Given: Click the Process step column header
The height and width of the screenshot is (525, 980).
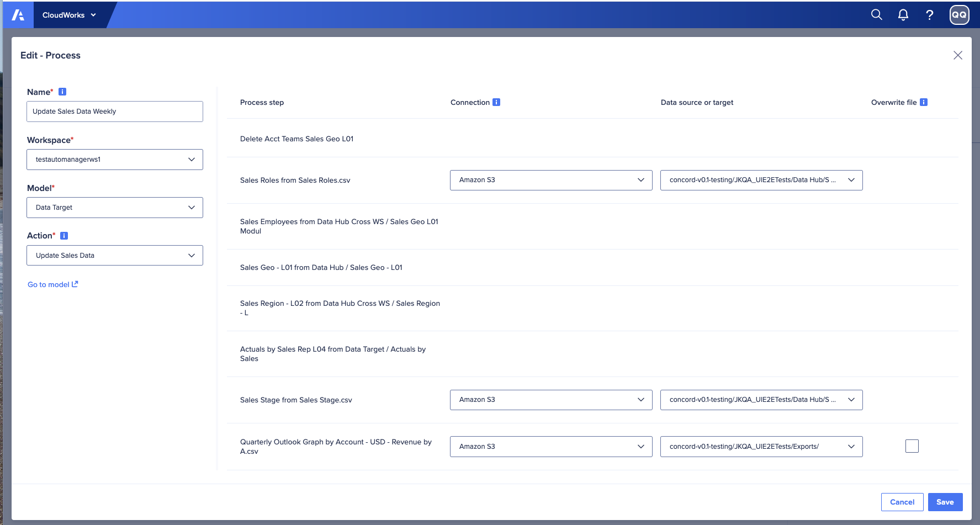Looking at the screenshot, I should [262, 102].
